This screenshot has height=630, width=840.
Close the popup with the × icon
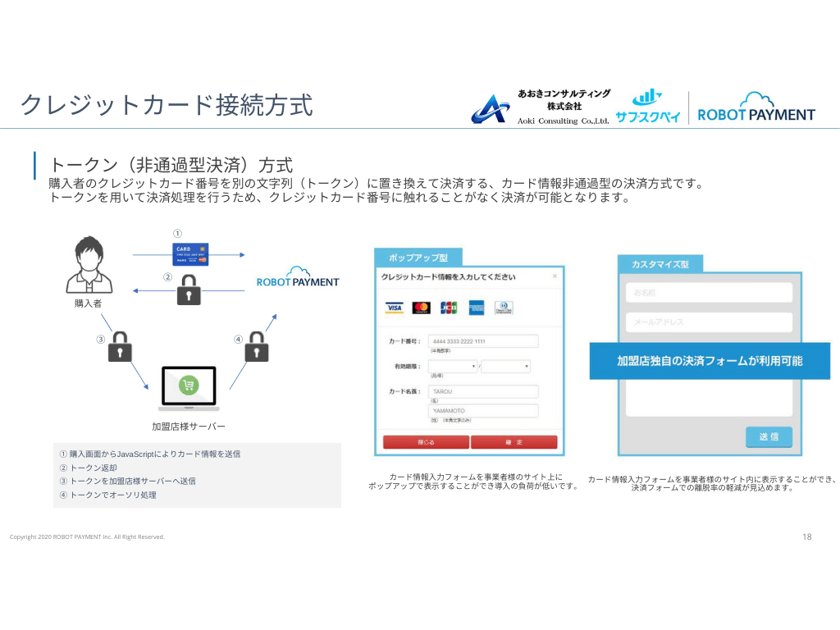[x=555, y=277]
